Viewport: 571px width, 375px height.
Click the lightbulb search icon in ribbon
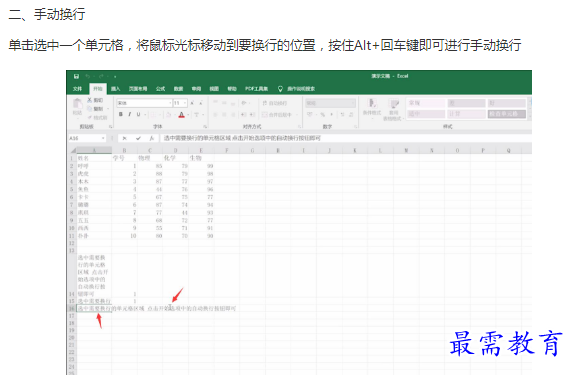(280, 88)
